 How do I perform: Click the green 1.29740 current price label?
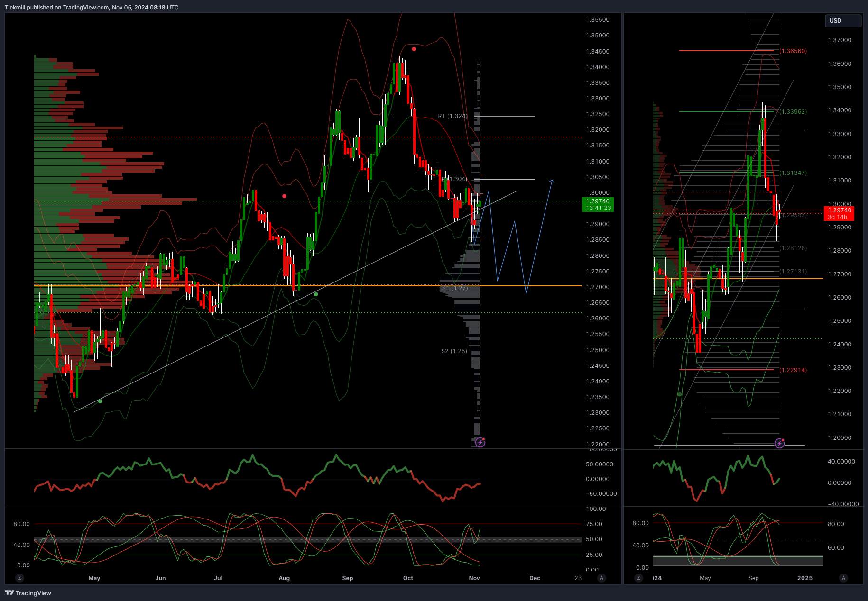[x=598, y=205]
